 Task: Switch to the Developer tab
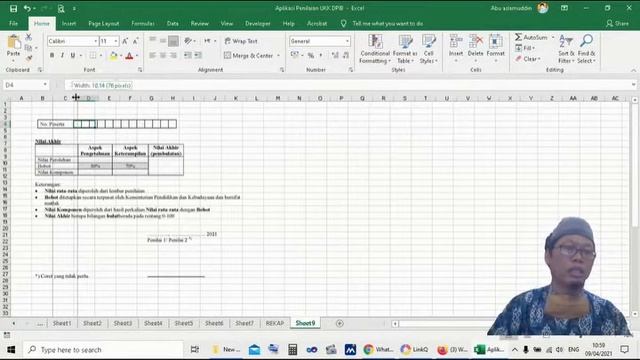coord(258,24)
